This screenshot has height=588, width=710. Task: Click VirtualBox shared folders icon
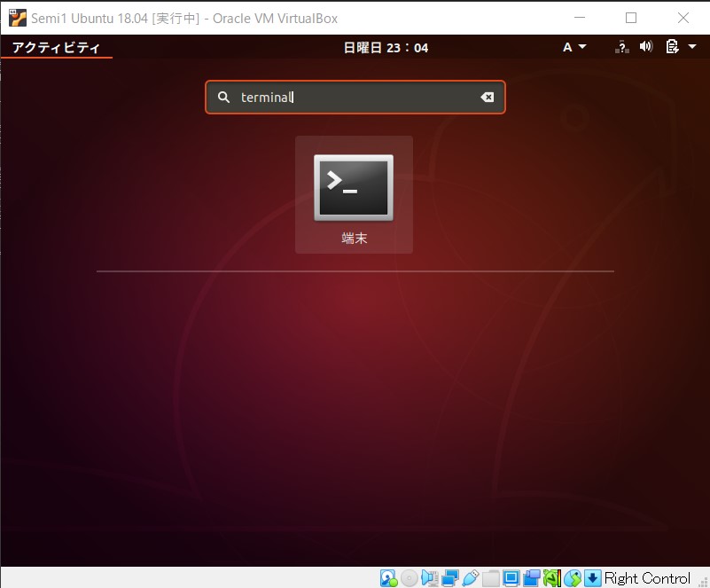[491, 578]
